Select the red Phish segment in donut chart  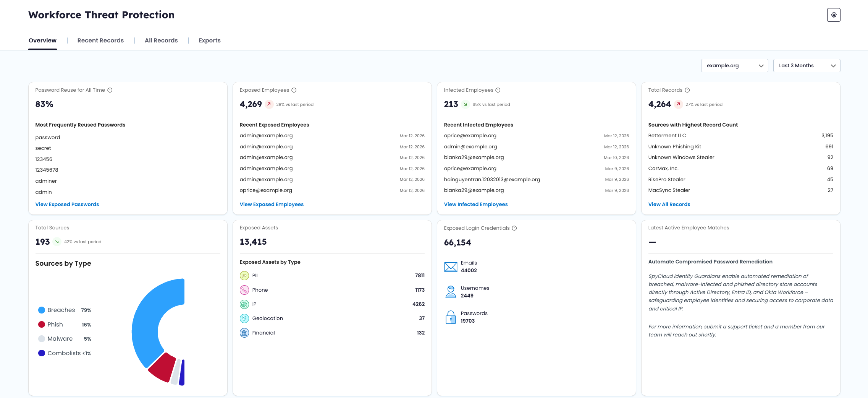tap(162, 367)
